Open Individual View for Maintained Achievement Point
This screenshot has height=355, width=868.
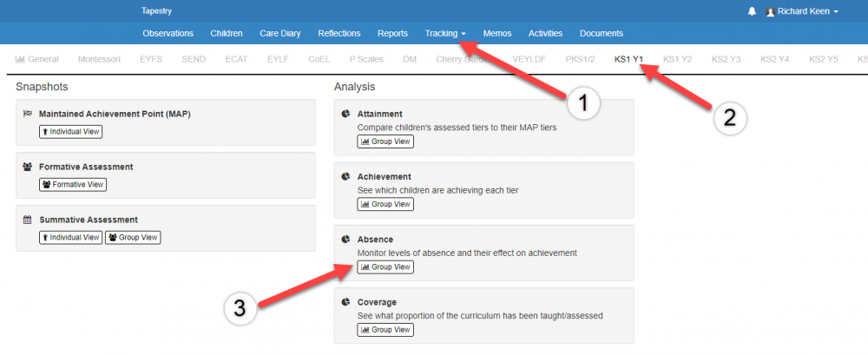coord(70,132)
